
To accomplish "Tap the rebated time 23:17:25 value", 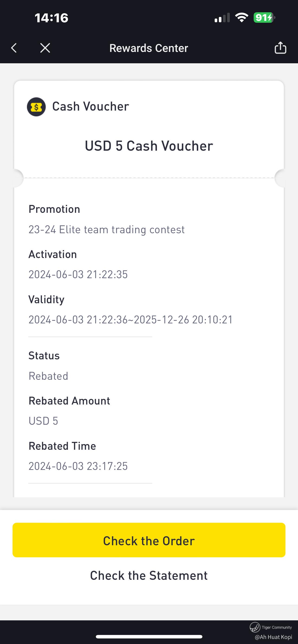I will (x=78, y=466).
